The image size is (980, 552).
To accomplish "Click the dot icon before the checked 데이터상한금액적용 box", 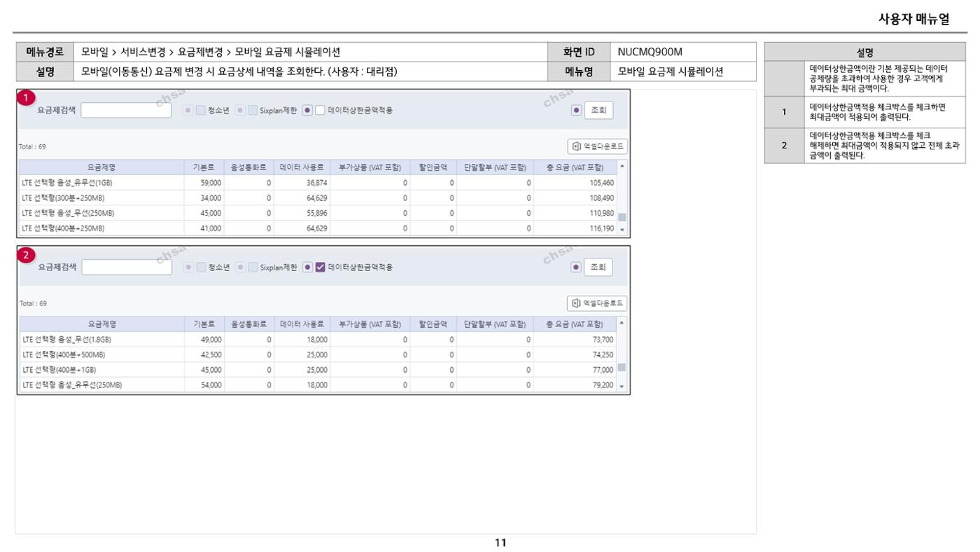I will point(307,267).
